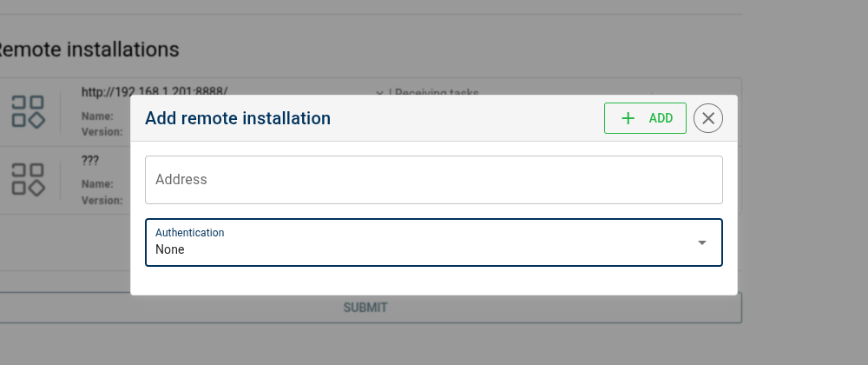Click Name label of the ??? installation
This screenshot has width=868, height=365.
pos(97,184)
